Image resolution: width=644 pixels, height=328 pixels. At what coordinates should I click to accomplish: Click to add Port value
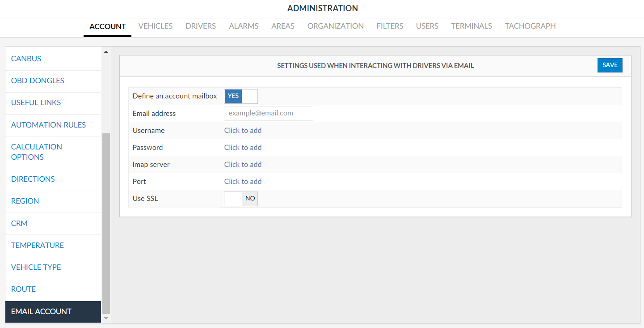[x=243, y=182]
